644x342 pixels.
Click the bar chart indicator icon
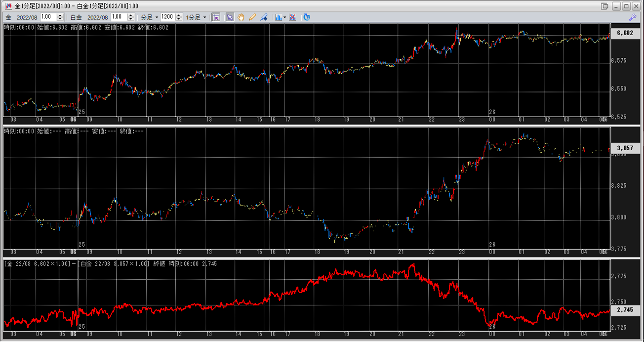tap(278, 17)
